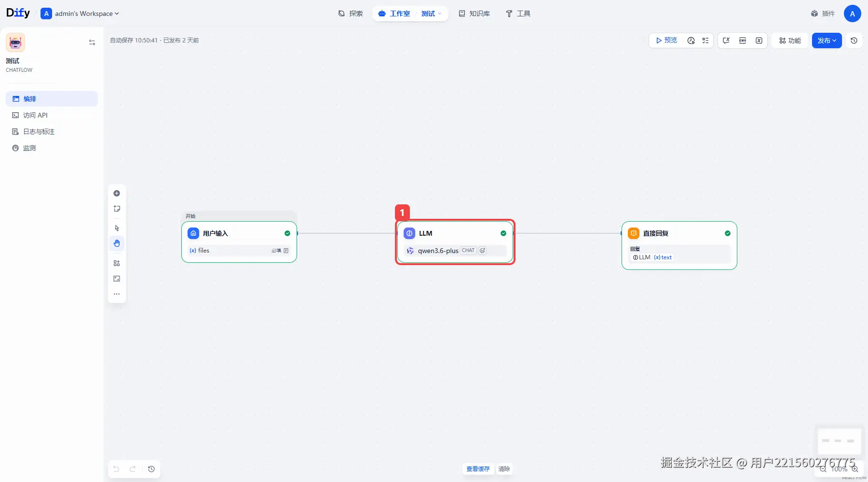Toggle the canvas maximize icon

(117, 279)
